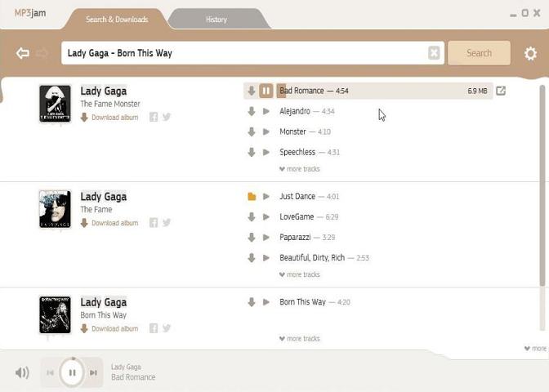Image resolution: width=549 pixels, height=392 pixels.
Task: Show more albums at bottom right
Action: coord(535,349)
